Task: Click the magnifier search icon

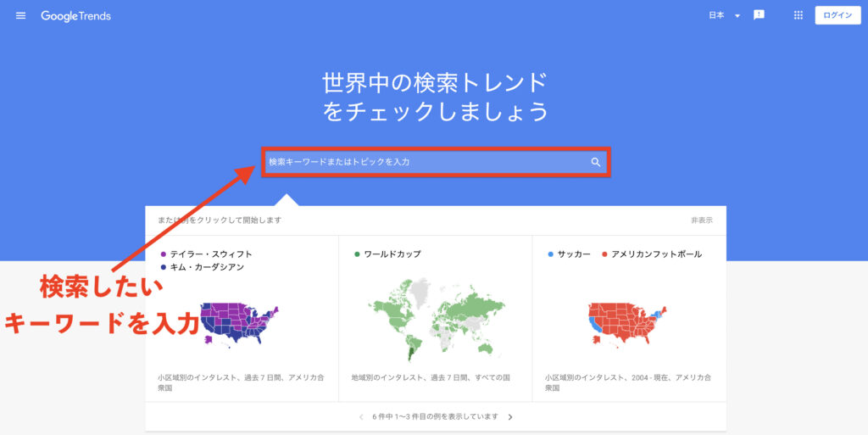Action: [x=596, y=162]
